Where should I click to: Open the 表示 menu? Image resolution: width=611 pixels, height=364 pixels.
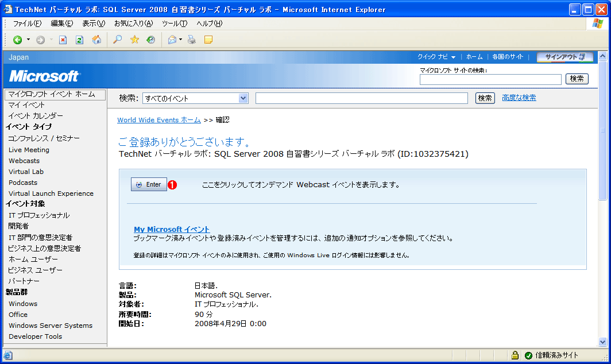pos(94,24)
